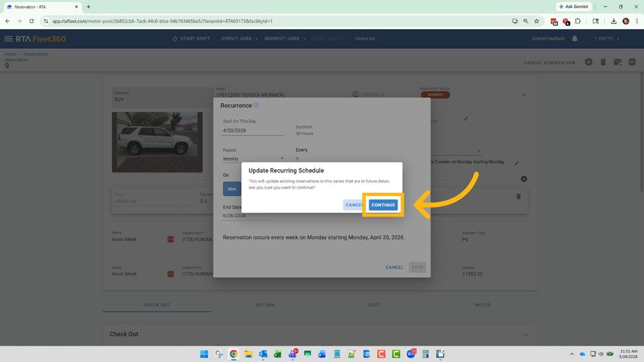Open the Repeat Weekly dropdown
Screen dimensions: 644x362
click(253, 159)
